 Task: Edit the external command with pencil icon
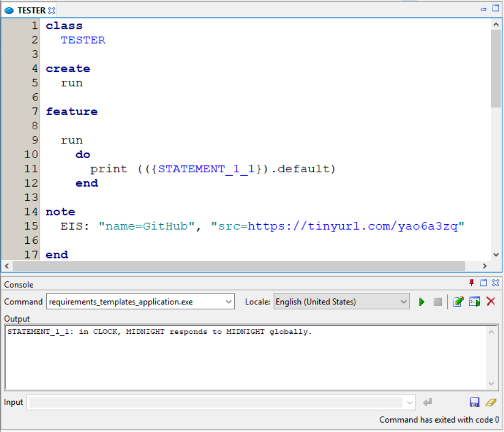pos(458,302)
